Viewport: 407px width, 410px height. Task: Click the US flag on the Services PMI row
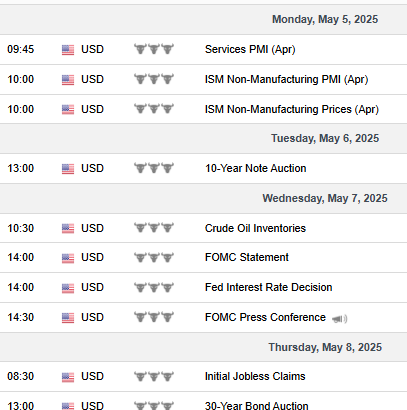[68, 50]
